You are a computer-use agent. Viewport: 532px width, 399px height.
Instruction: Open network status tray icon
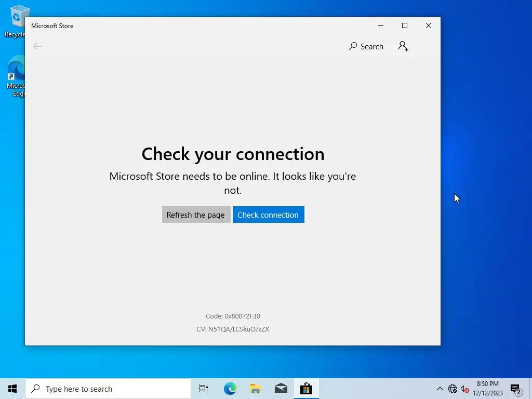click(453, 389)
